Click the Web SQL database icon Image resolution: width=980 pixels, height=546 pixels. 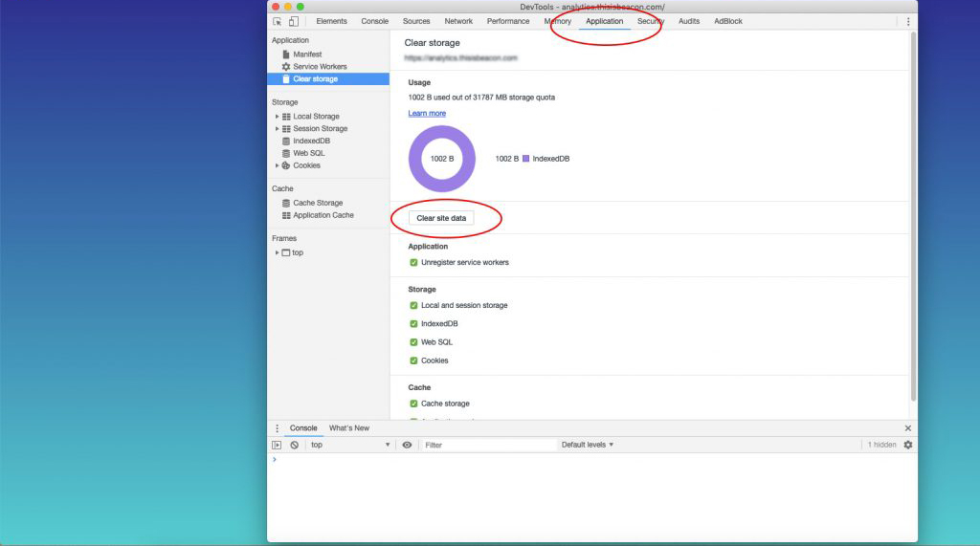tap(286, 153)
